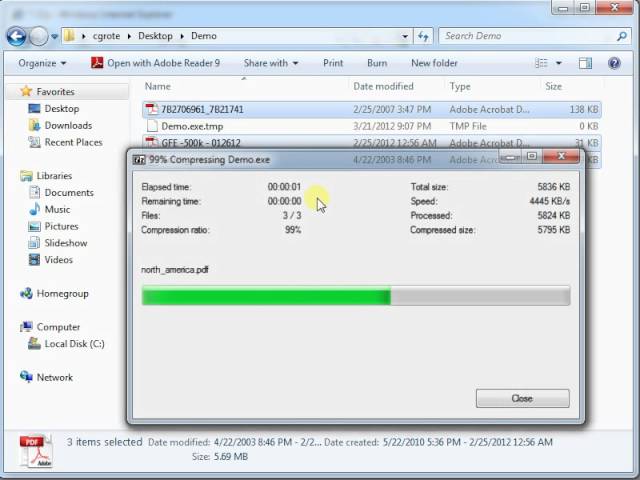
Task: Open the Organize dropdown menu
Action: coord(42,63)
